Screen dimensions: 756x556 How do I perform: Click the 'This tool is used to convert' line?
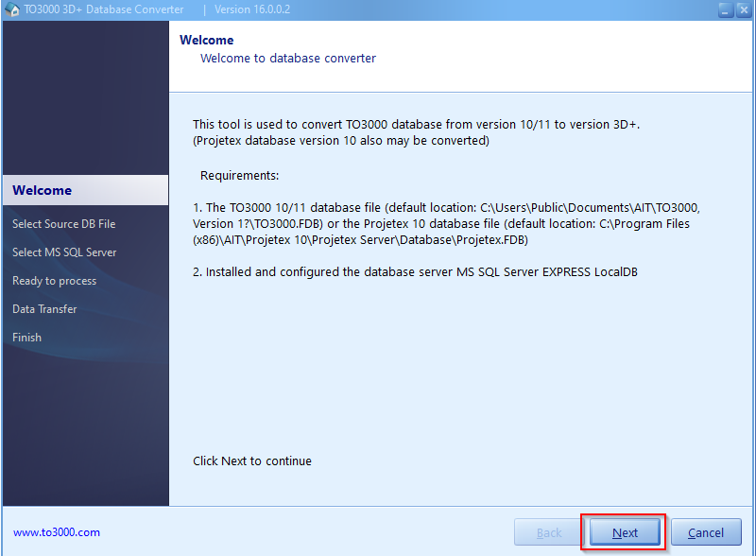[x=416, y=125]
